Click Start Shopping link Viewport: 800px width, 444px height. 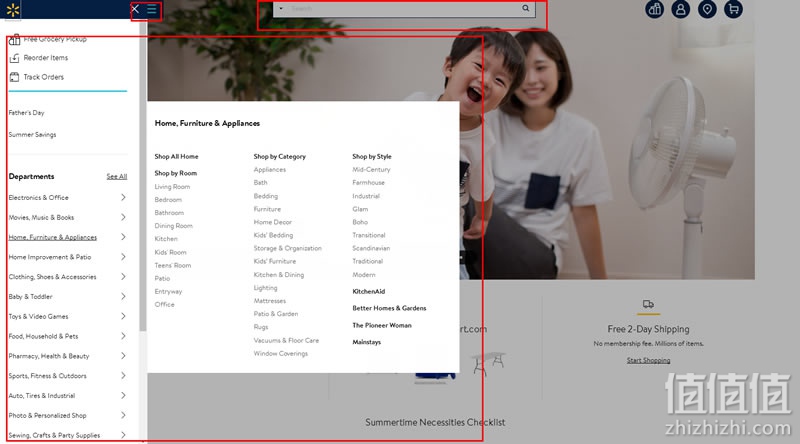(x=648, y=360)
